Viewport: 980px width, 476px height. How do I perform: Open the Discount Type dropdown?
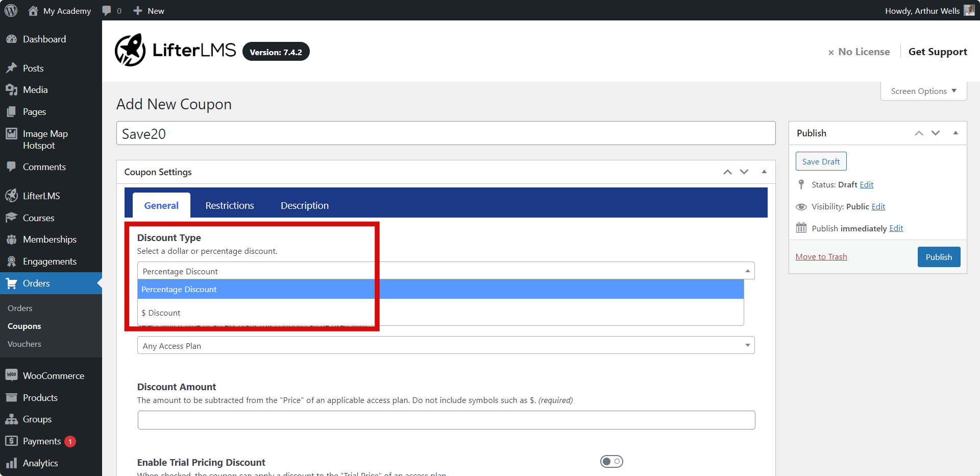[446, 271]
